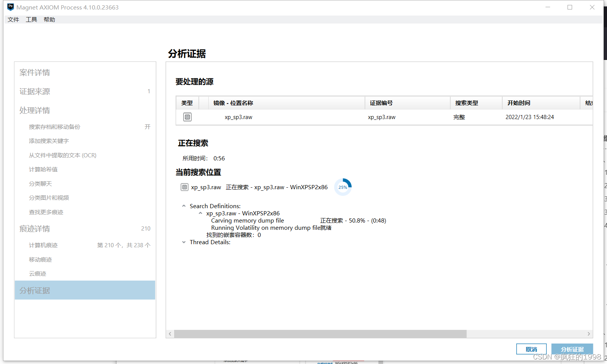Click the 类型 column header
Screen dimensions: 607x364
tap(187, 103)
